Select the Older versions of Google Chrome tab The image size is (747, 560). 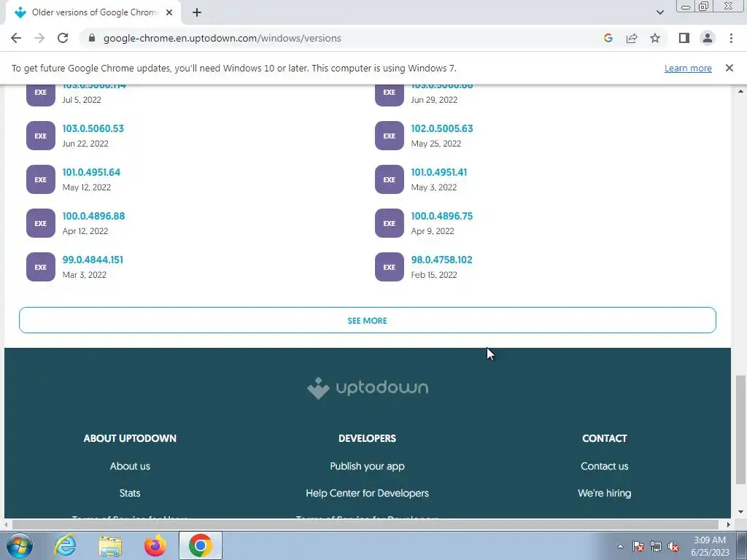(x=93, y=12)
